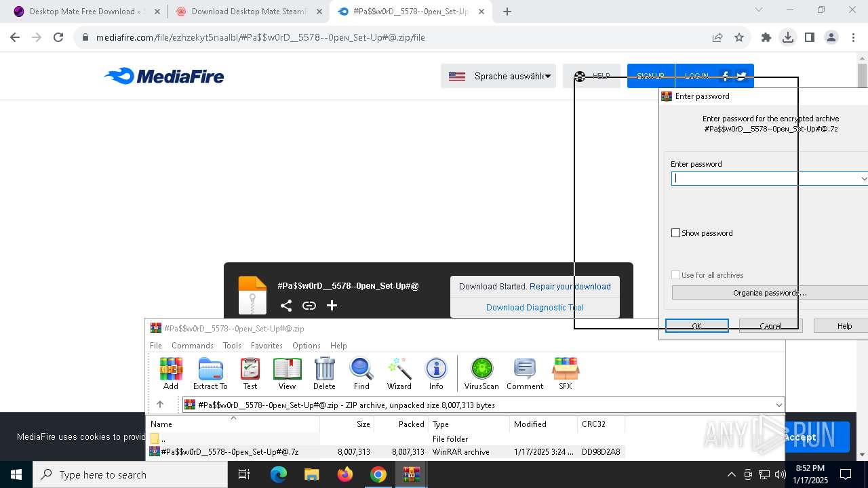Open Chrome profile icon
Screen dimensions: 868x488
pyautogui.click(x=831, y=37)
